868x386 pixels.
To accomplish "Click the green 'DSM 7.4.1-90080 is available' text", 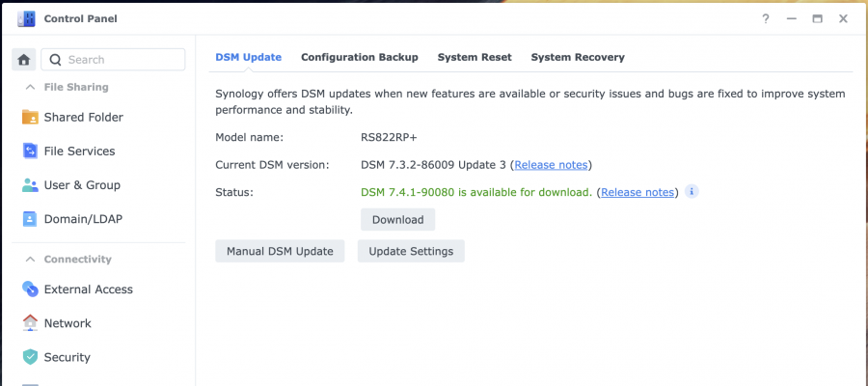I will [x=476, y=192].
